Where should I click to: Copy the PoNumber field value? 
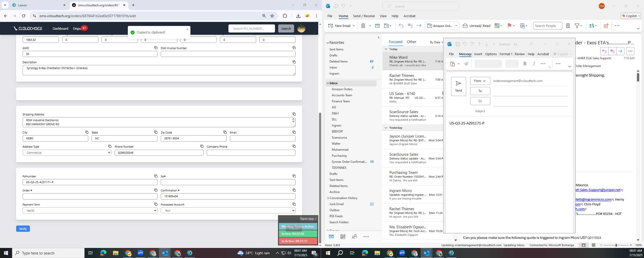coord(156,176)
